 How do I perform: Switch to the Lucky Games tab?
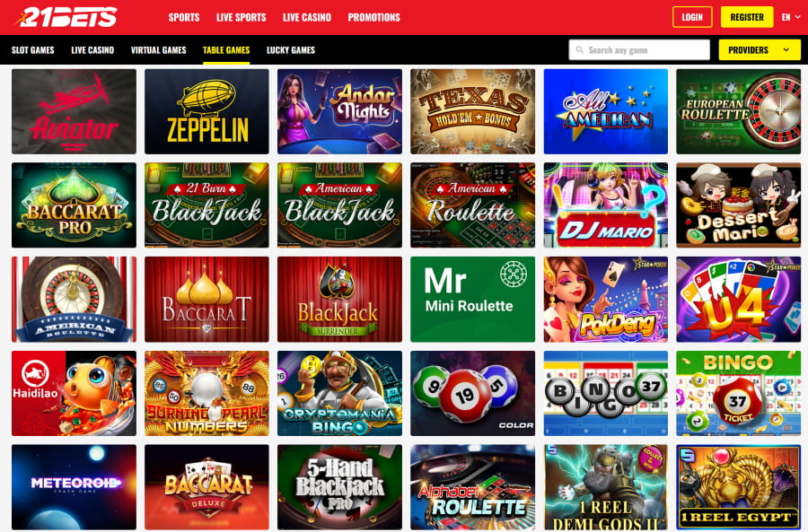tap(291, 50)
